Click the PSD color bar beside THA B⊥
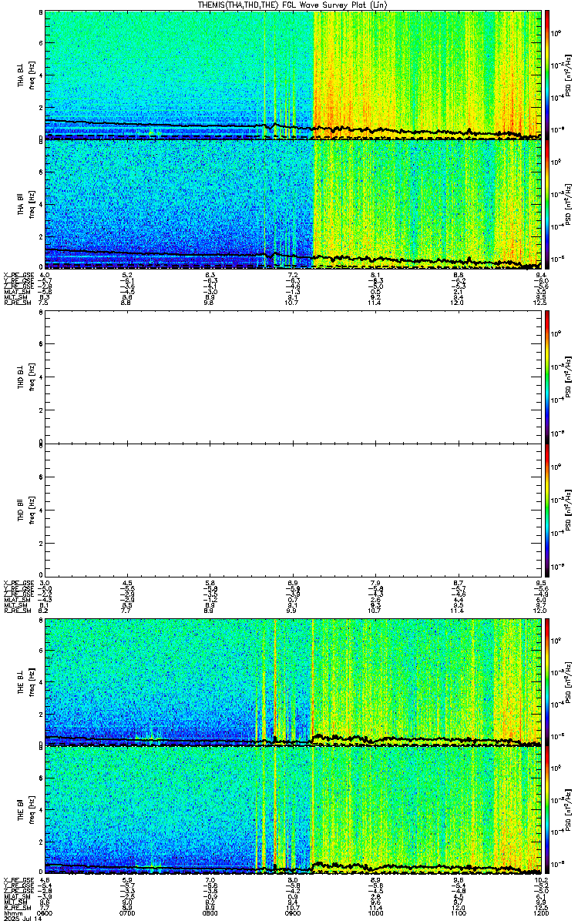 click(547, 75)
